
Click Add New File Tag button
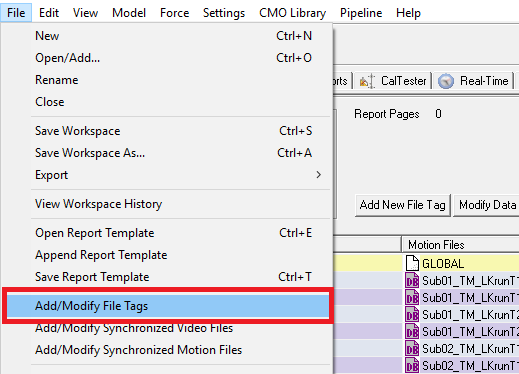(403, 205)
